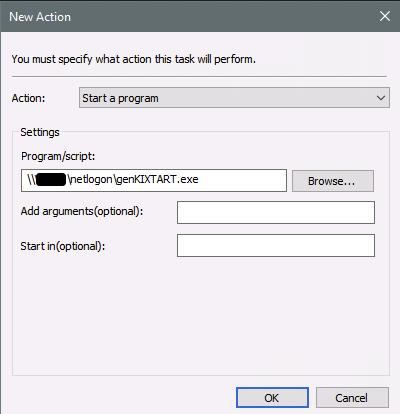This screenshot has width=400, height=414.
Task: Open the Browse... file picker
Action: (x=333, y=181)
